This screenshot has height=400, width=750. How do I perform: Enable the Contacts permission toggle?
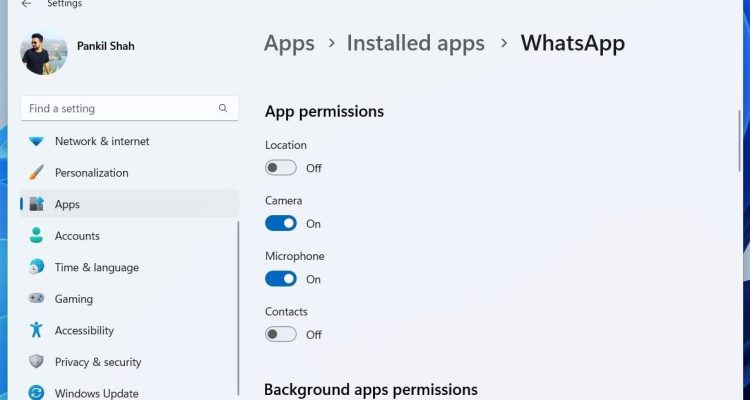(x=281, y=334)
